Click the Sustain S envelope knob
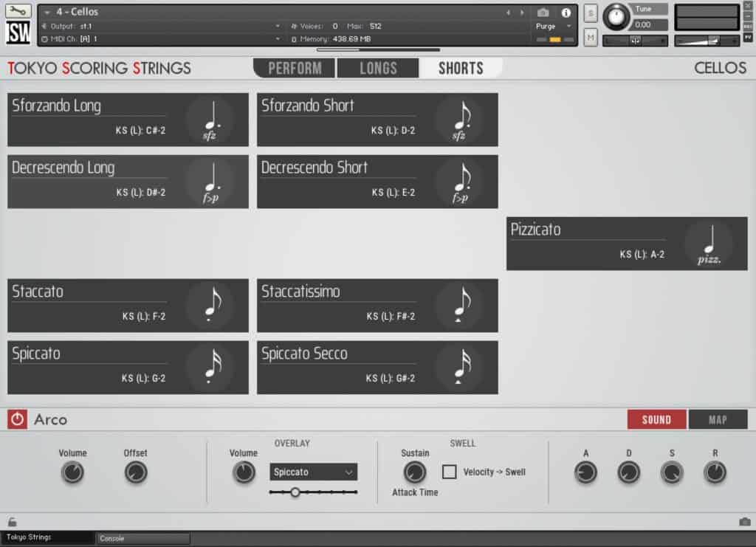The image size is (756, 547). pos(672,472)
